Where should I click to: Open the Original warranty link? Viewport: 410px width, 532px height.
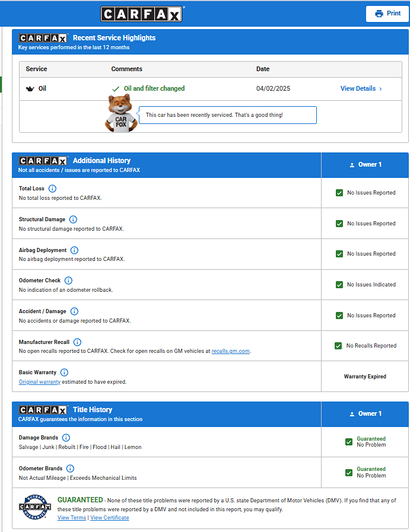click(40, 382)
